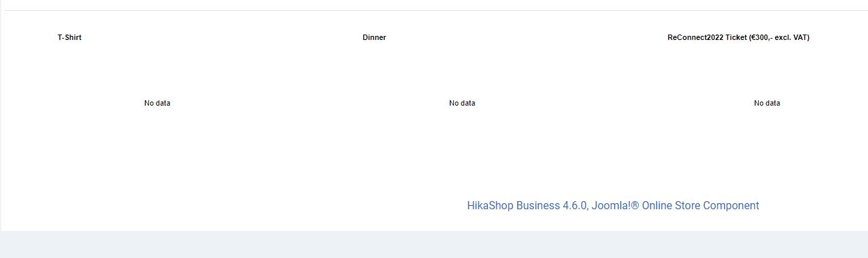Select the No data text under T-Shirt
Image resolution: width=868 pixels, height=258 pixels.
pyautogui.click(x=157, y=103)
